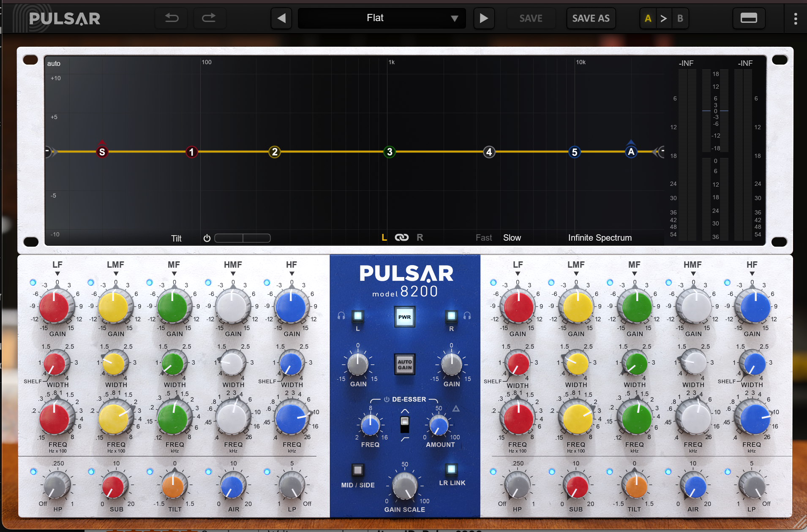Click the SAVE preset button
Image resolution: width=807 pixels, height=532 pixels.
[x=531, y=18]
